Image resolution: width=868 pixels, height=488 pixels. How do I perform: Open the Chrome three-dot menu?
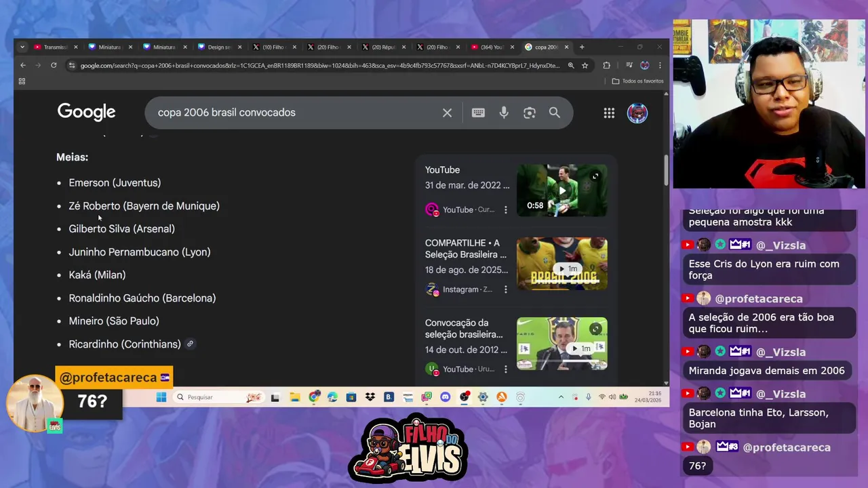pyautogui.click(x=660, y=65)
